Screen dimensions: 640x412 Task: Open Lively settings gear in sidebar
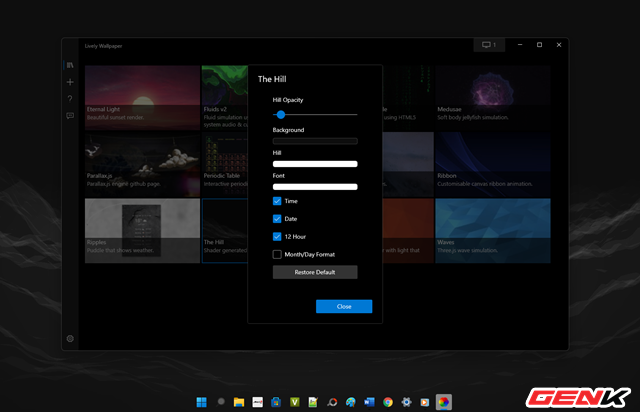[x=70, y=339]
